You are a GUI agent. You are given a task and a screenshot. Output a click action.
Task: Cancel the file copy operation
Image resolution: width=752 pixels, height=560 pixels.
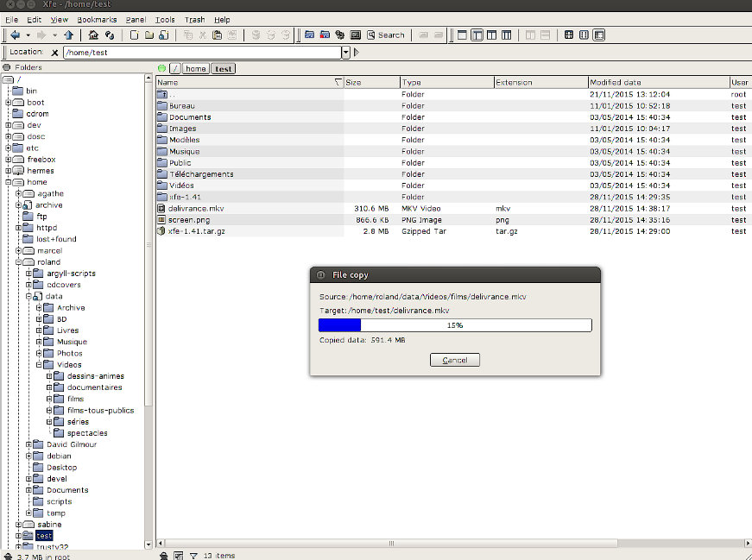[455, 360]
